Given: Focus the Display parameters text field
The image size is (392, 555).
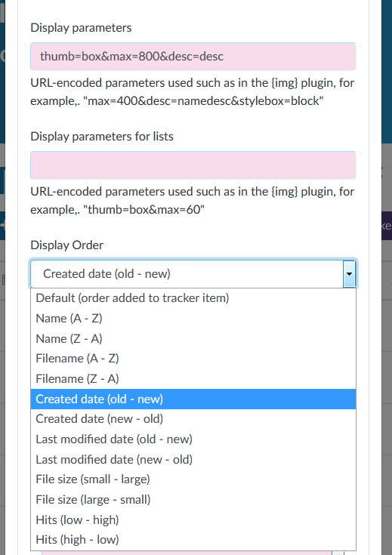Looking at the screenshot, I should click(193, 57).
